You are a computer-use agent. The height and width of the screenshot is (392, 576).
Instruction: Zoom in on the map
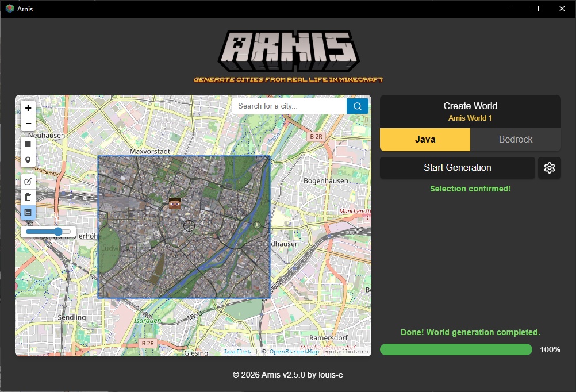28,108
